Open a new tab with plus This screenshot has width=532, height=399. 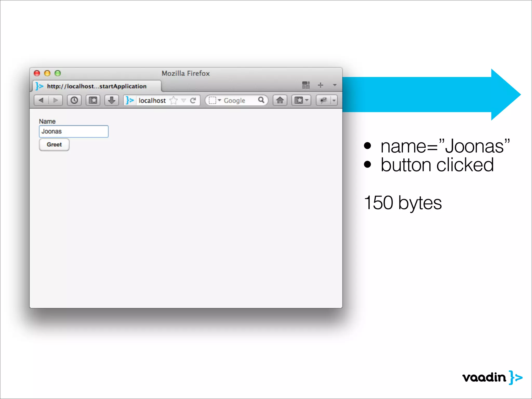pyautogui.click(x=321, y=85)
